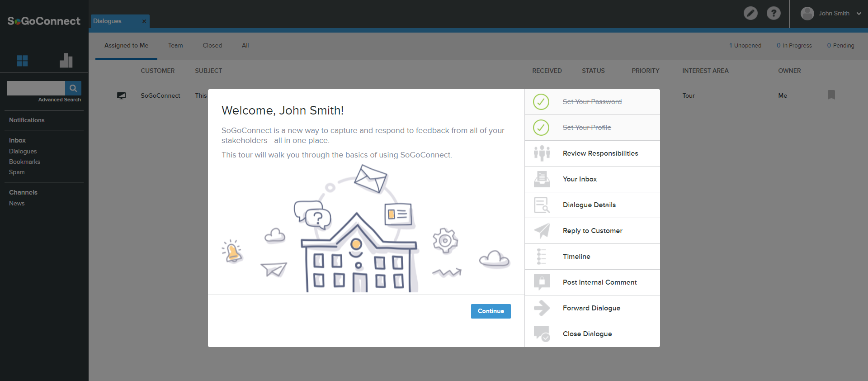Screen dimensions: 868x381
Task: Click the Your Inbox tray icon
Action: (542, 179)
